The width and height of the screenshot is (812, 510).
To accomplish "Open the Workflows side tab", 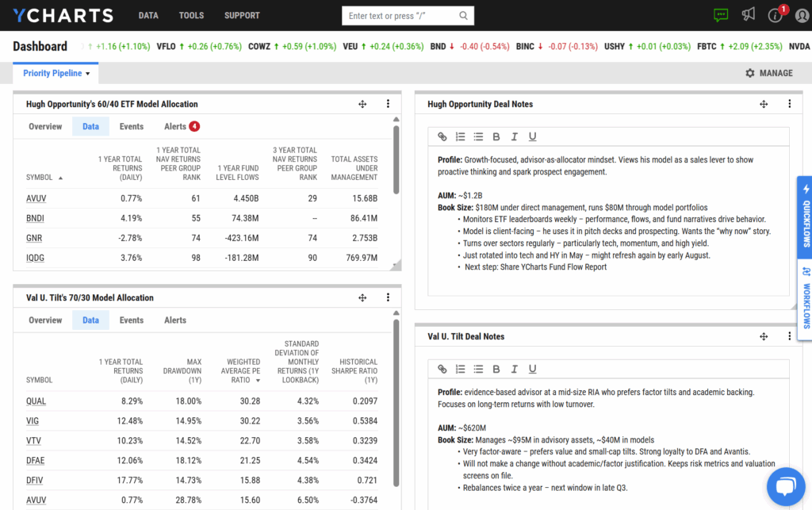I will (x=806, y=299).
